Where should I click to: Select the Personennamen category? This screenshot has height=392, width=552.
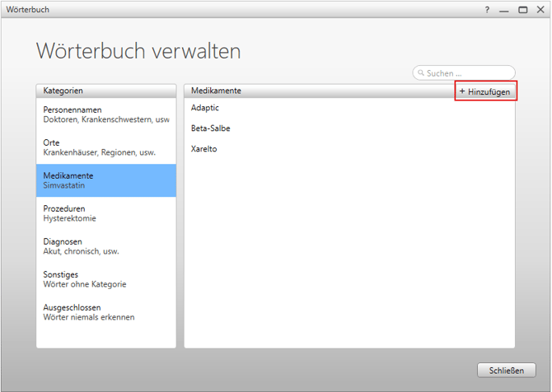(x=105, y=114)
